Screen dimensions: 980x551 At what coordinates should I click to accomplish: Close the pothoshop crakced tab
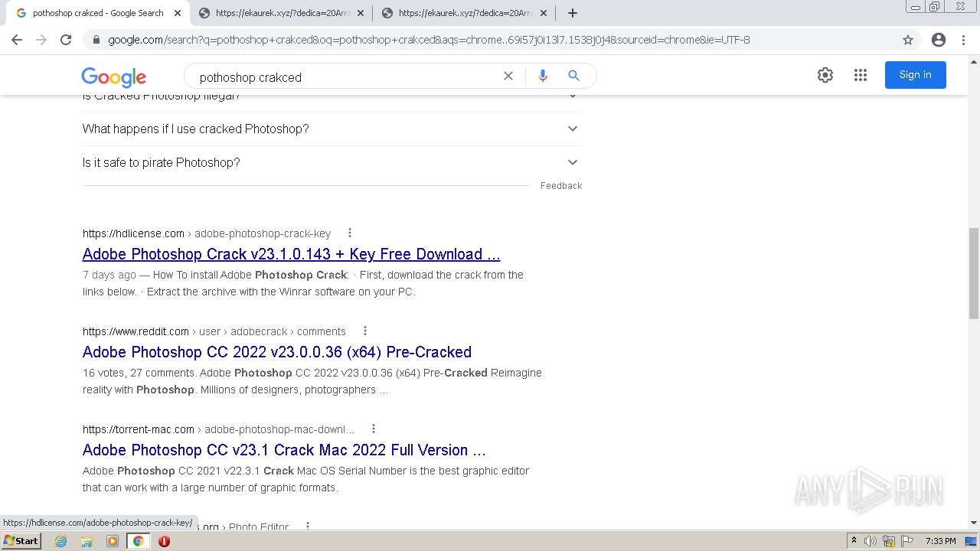pyautogui.click(x=177, y=13)
